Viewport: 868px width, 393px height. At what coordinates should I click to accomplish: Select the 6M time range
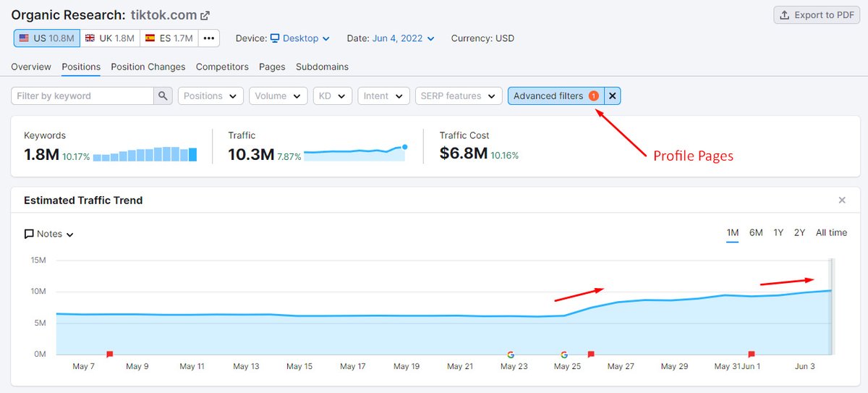pos(756,232)
